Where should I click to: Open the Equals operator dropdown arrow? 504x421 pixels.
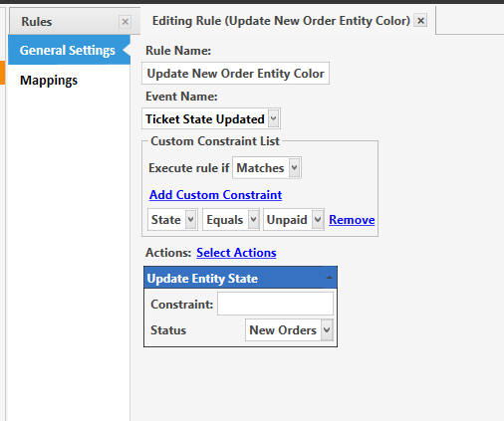[253, 219]
